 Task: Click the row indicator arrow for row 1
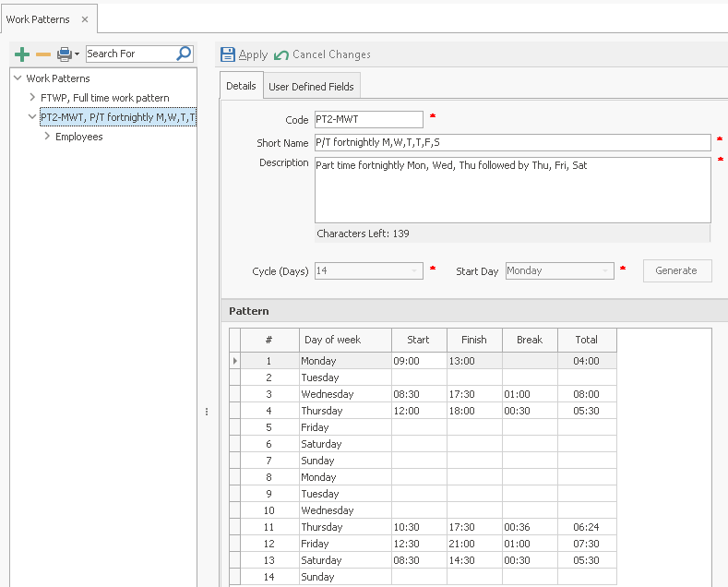click(235, 361)
